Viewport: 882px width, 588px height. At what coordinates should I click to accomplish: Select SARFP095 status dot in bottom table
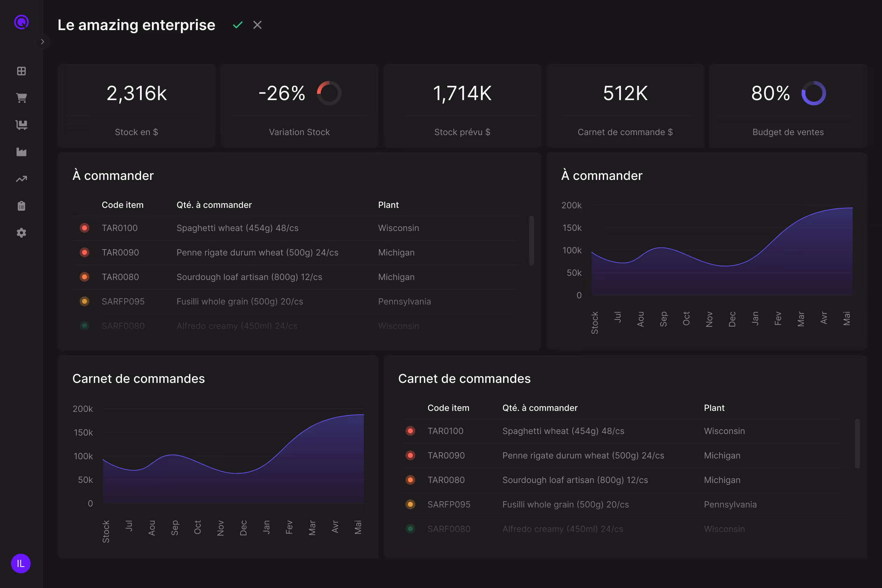pyautogui.click(x=411, y=504)
